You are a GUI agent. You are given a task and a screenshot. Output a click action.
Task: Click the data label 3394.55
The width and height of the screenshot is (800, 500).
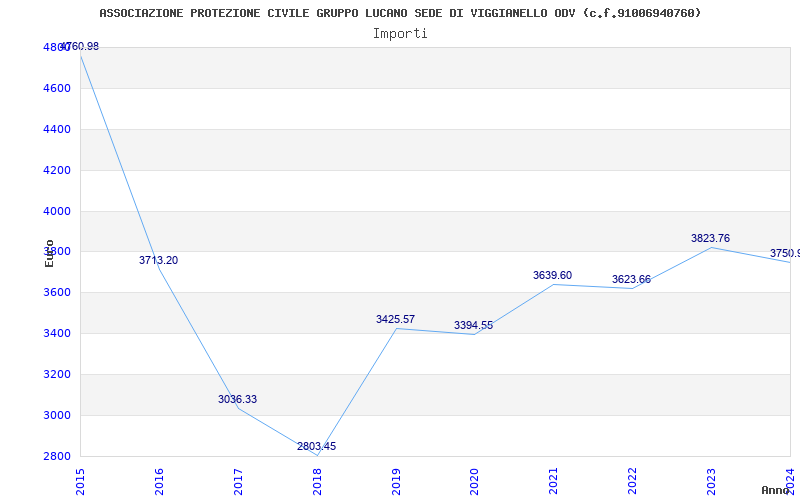[x=473, y=326]
